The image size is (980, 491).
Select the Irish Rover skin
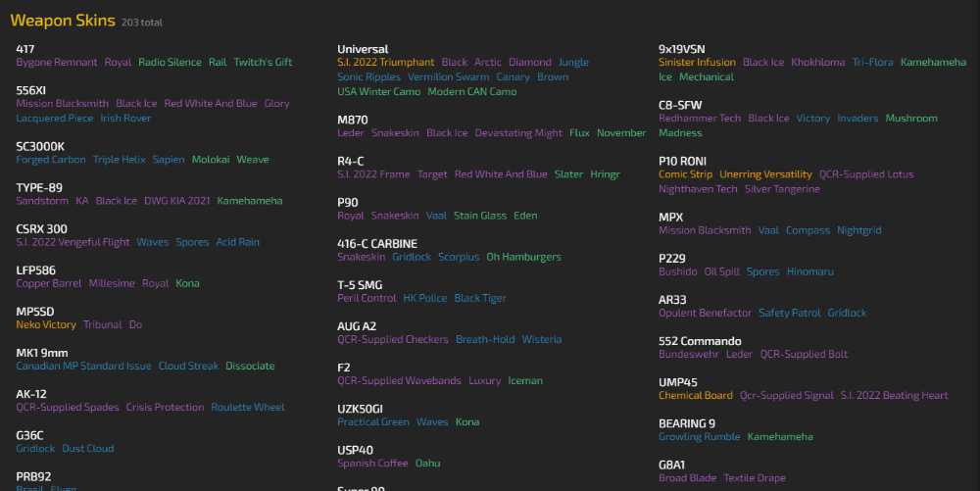coord(125,118)
